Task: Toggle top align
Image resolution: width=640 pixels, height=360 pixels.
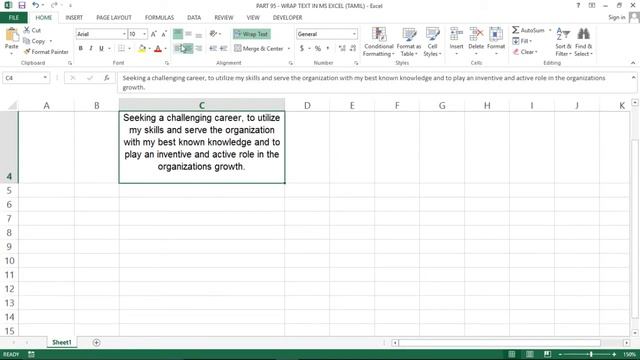Action: (178, 34)
